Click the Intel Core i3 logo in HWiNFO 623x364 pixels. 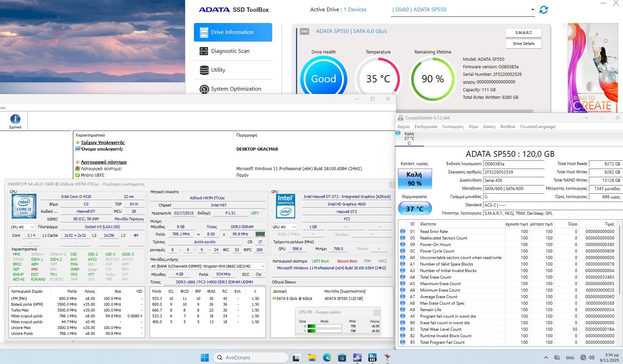[24, 206]
